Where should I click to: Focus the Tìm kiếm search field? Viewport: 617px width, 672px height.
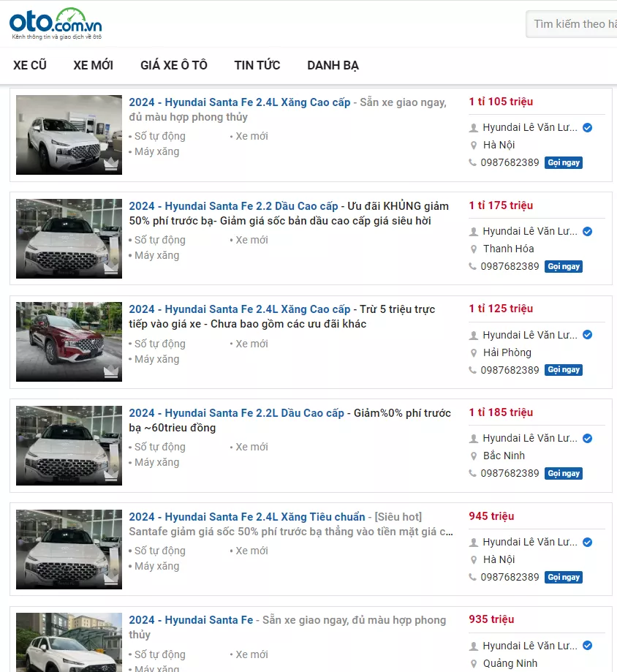click(572, 24)
